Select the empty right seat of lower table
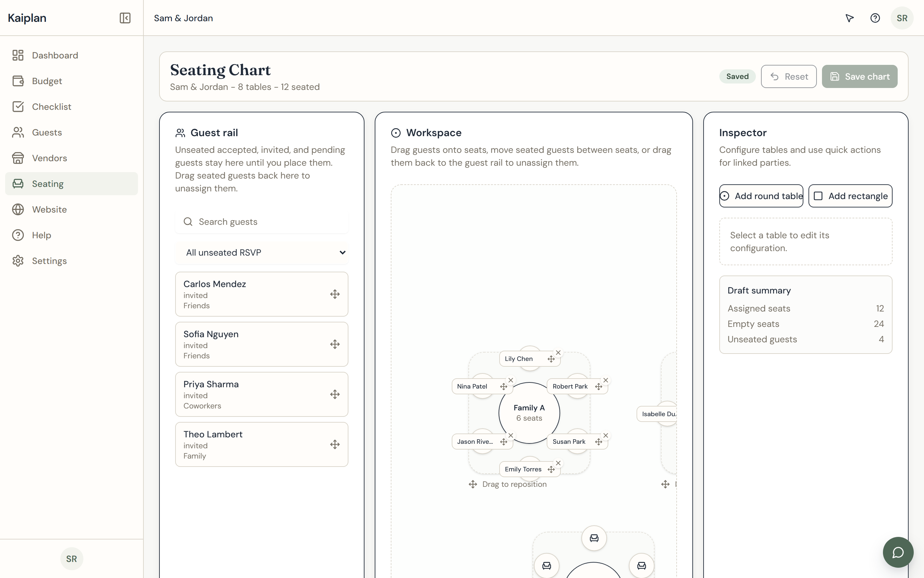924x578 pixels. pos(641,566)
